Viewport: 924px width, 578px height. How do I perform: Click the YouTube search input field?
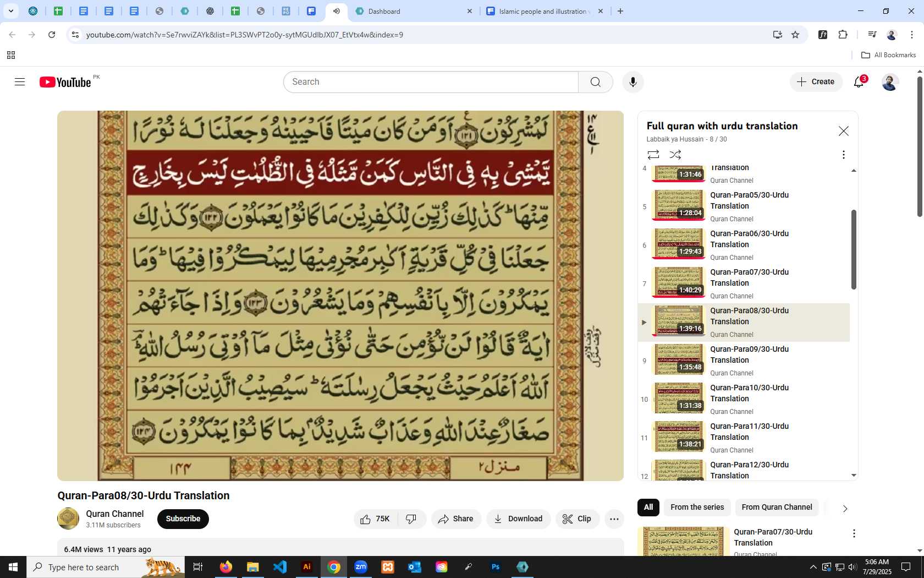tap(431, 82)
